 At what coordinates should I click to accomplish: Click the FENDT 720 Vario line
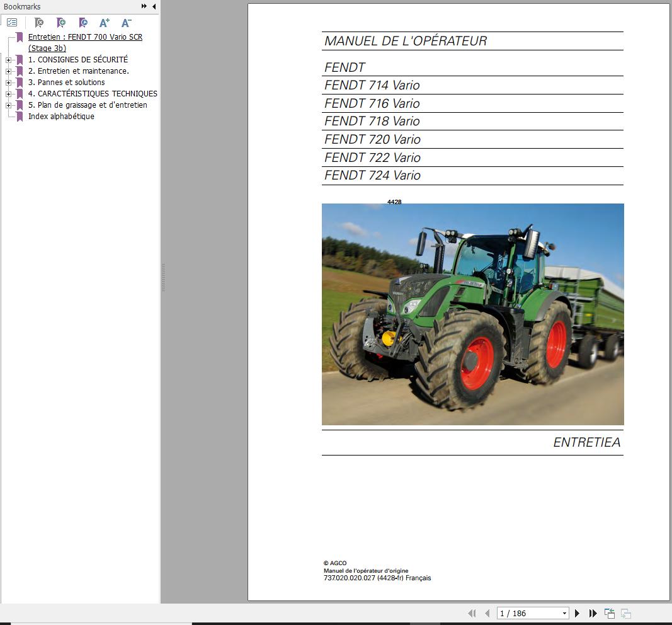(372, 139)
